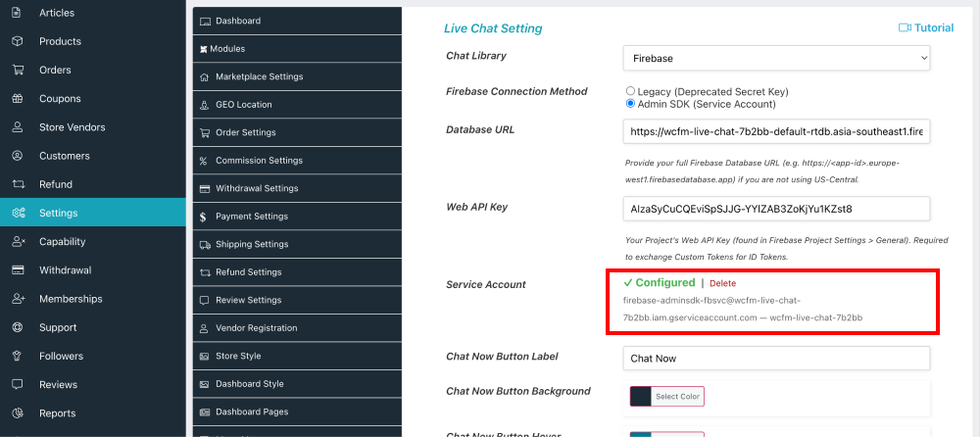Image resolution: width=980 pixels, height=437 pixels.
Task: Go to Withdrawal Settings tab
Action: [x=257, y=188]
